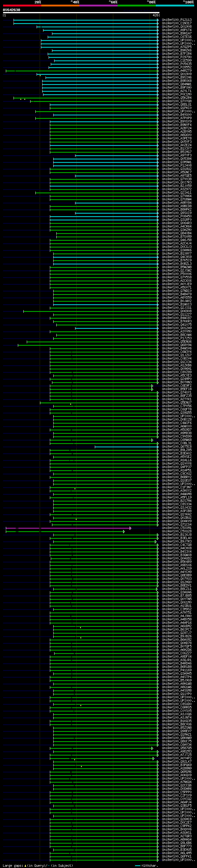Click label UniRef100_A9RY84

[x=177, y=203]
